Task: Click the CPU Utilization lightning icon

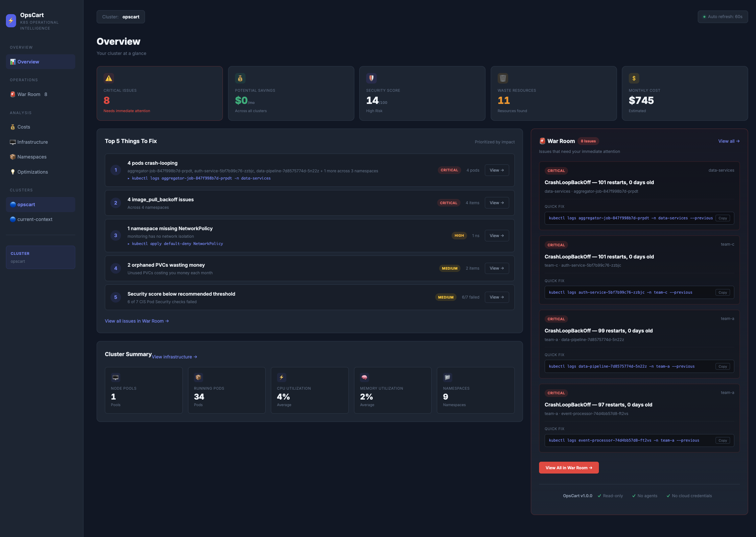Action: pyautogui.click(x=281, y=377)
